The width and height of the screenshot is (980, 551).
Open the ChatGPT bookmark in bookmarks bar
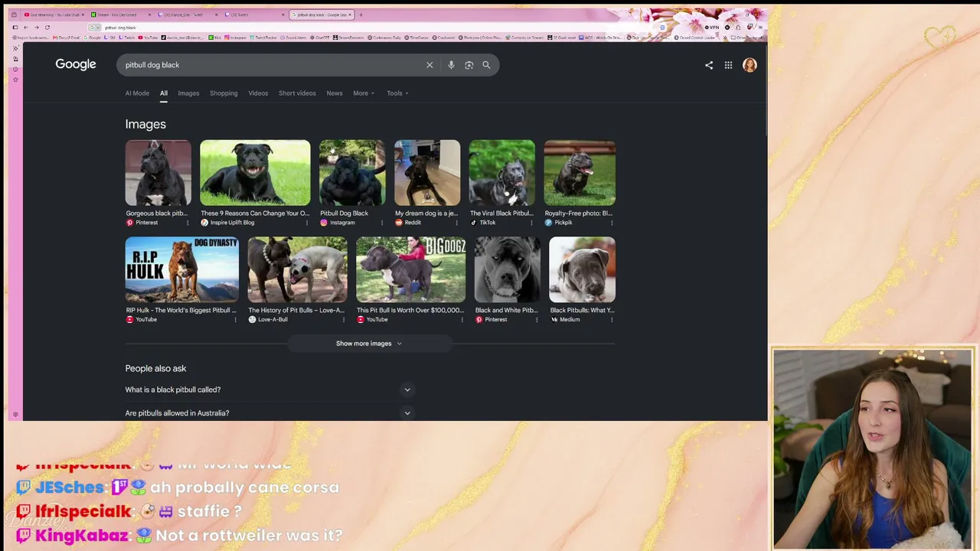pyautogui.click(x=319, y=37)
